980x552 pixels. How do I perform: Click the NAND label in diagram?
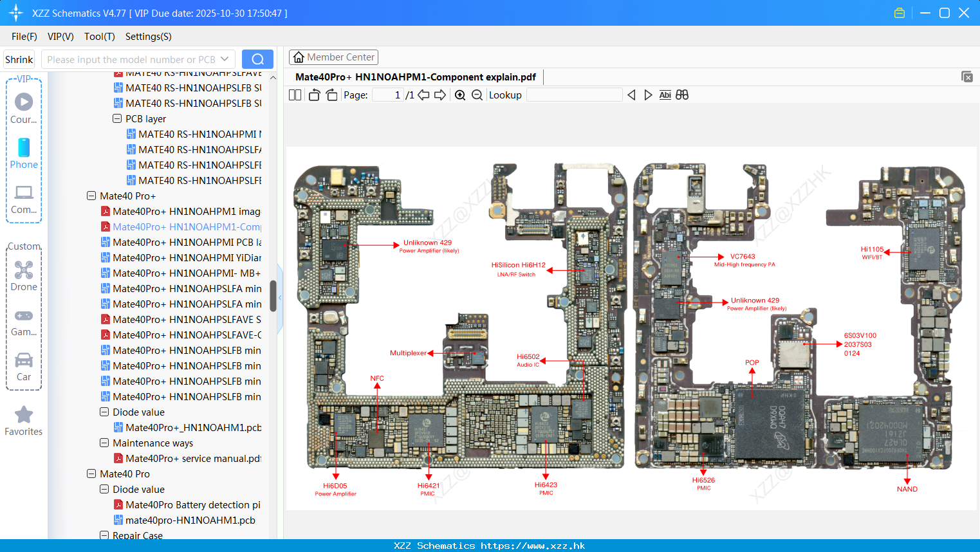point(907,489)
